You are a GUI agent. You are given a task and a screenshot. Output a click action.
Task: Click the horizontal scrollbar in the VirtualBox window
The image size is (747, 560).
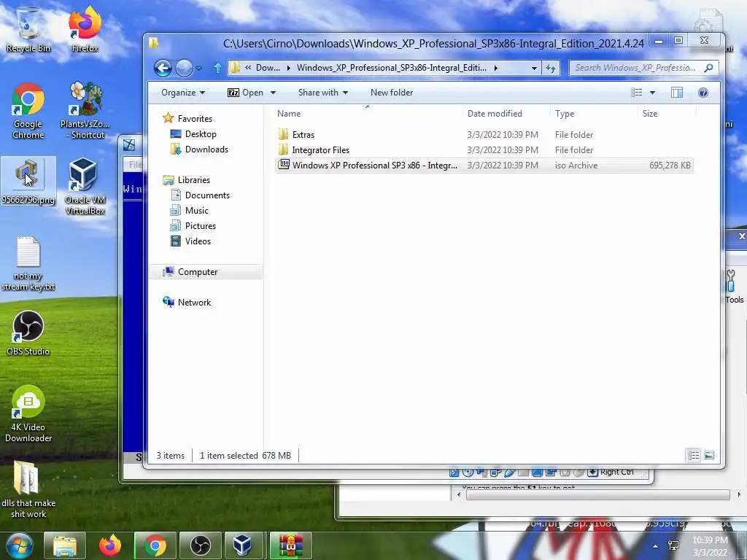click(598, 495)
